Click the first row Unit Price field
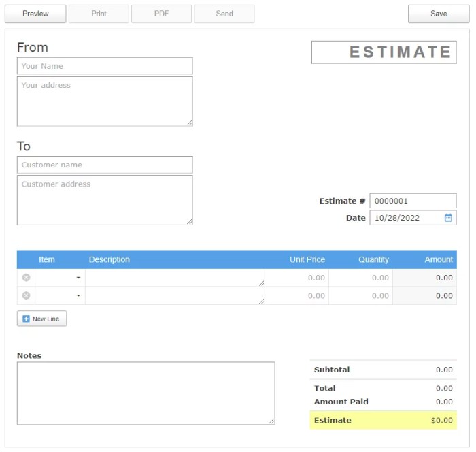Viewport: 476px width, 452px height. pyautogui.click(x=296, y=278)
